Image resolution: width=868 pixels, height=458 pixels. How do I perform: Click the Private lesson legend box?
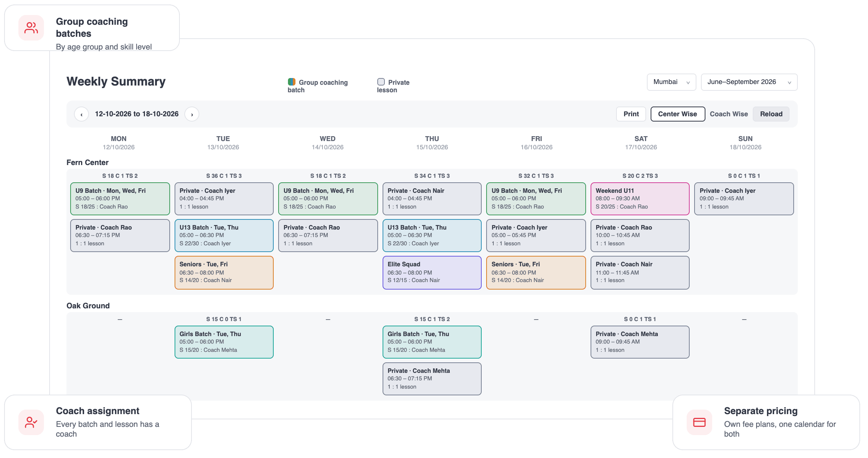click(381, 82)
